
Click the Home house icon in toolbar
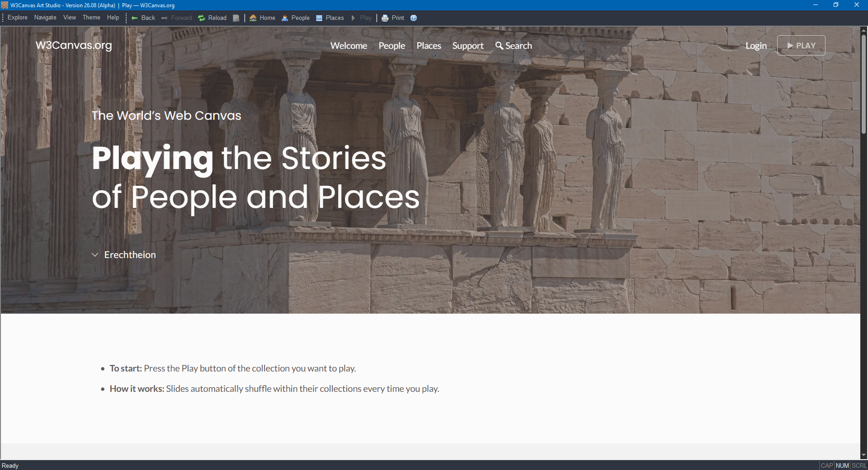tap(253, 18)
